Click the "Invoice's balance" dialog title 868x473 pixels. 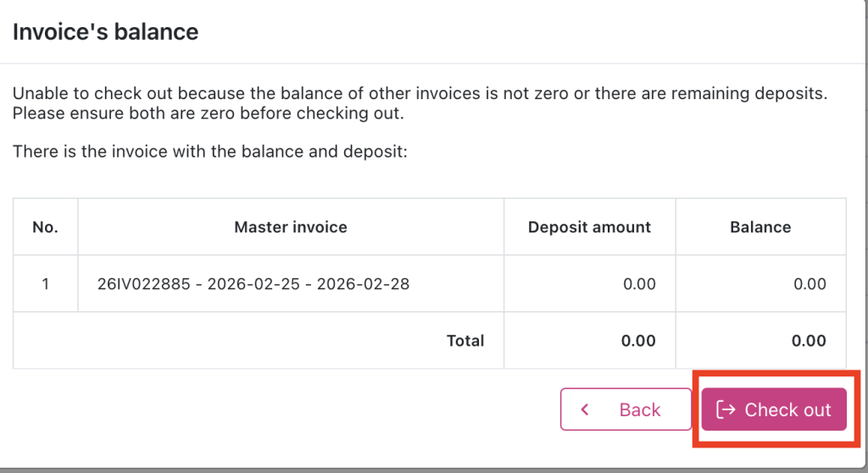[x=105, y=32]
